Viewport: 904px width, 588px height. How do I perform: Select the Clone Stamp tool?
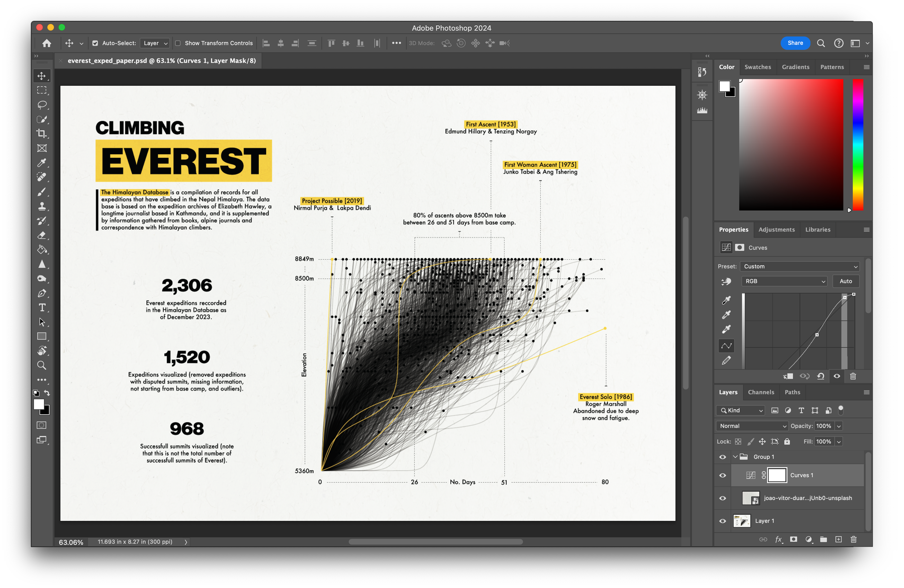(x=42, y=206)
